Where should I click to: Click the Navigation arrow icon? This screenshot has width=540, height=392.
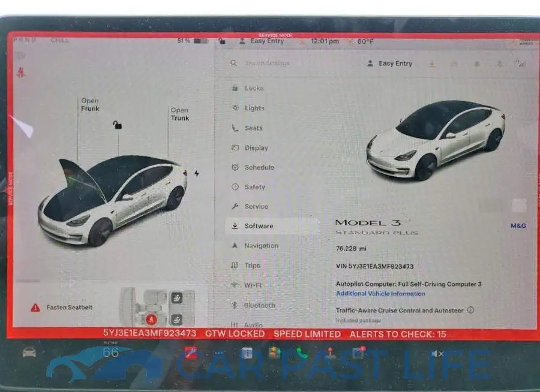[x=235, y=245]
